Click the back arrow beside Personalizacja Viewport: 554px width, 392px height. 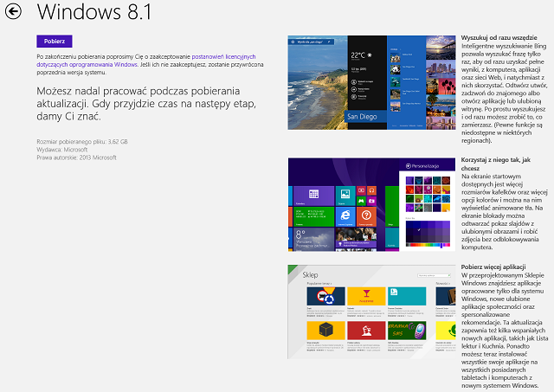click(x=408, y=166)
